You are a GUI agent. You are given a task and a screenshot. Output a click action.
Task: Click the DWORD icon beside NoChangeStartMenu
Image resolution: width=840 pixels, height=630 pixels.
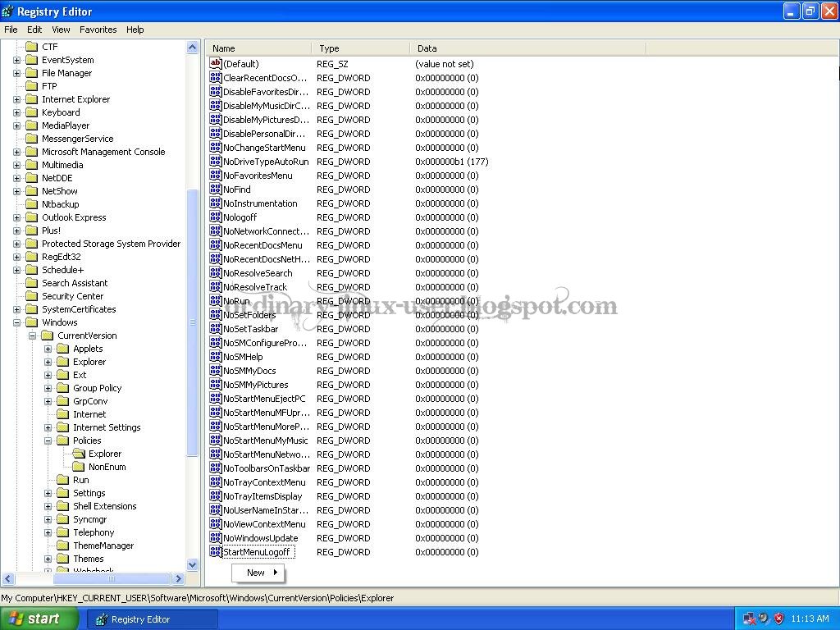point(216,148)
